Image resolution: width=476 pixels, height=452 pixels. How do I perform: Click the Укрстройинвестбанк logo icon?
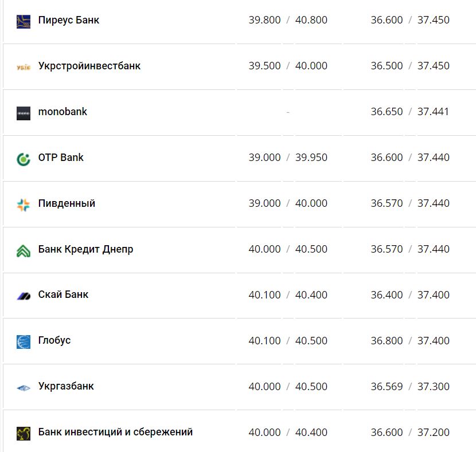(x=24, y=67)
